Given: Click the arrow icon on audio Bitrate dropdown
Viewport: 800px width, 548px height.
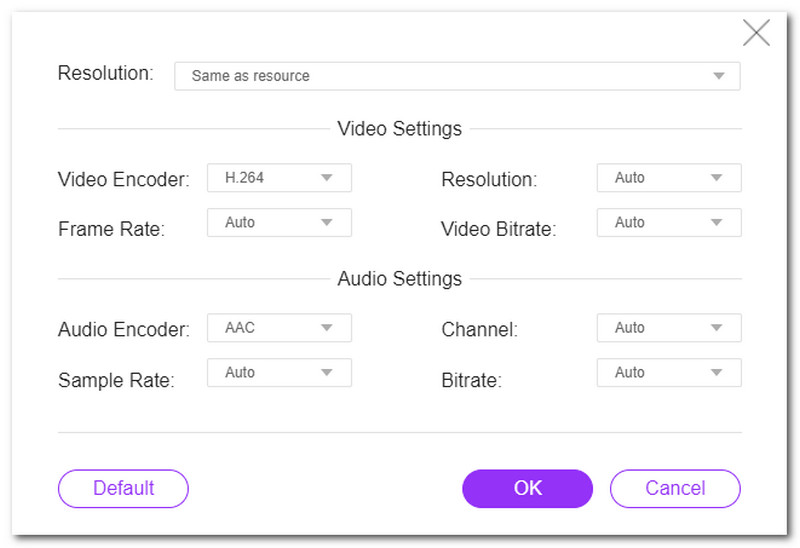Looking at the screenshot, I should 716,373.
